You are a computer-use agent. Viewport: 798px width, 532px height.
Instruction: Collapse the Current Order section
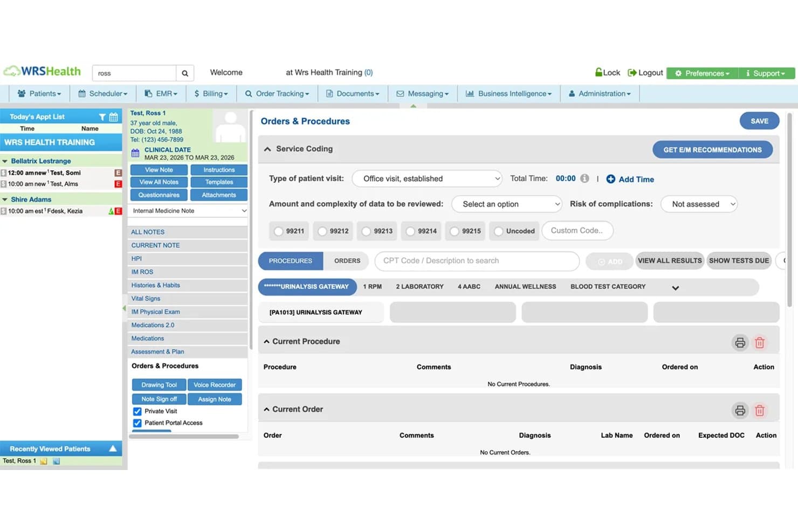(266, 410)
